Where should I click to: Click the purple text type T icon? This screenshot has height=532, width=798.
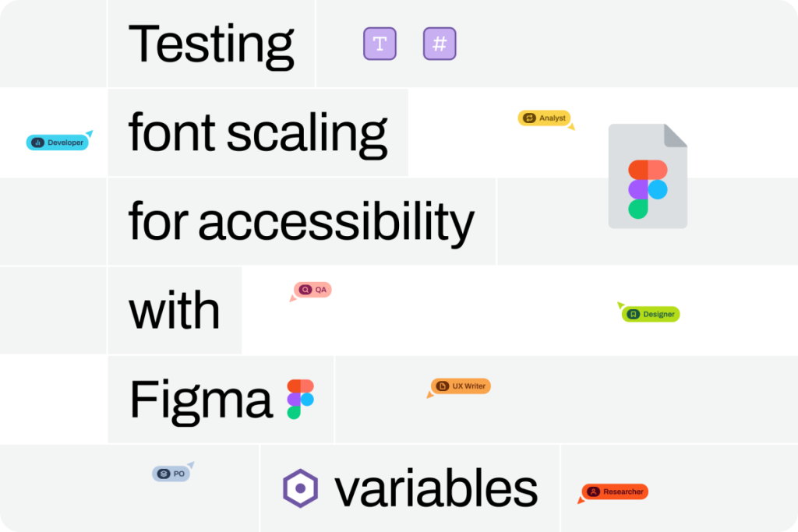click(x=380, y=44)
